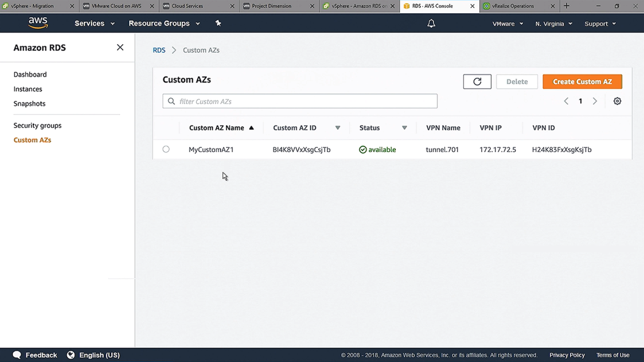Close the vRealize Operations tab
The image size is (644, 362).
[552, 6]
